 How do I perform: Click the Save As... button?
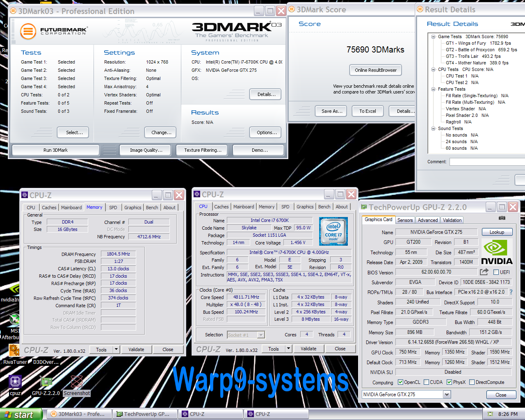[x=332, y=111]
